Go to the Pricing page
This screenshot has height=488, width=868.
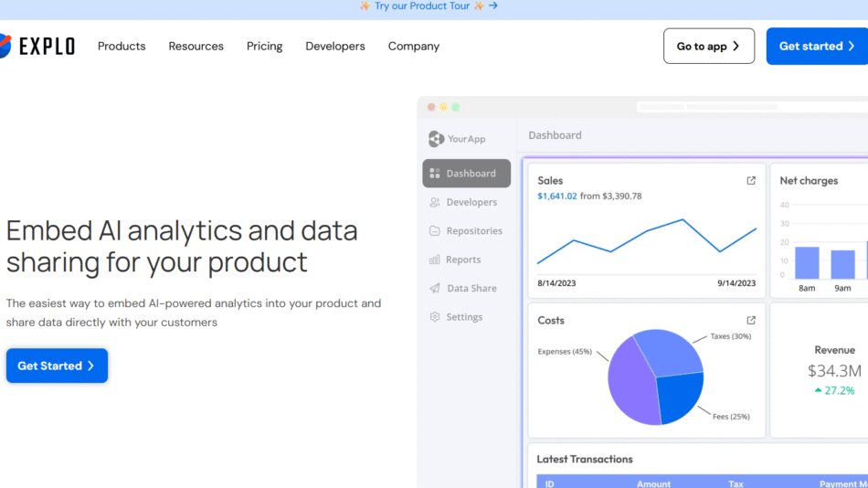(x=264, y=47)
